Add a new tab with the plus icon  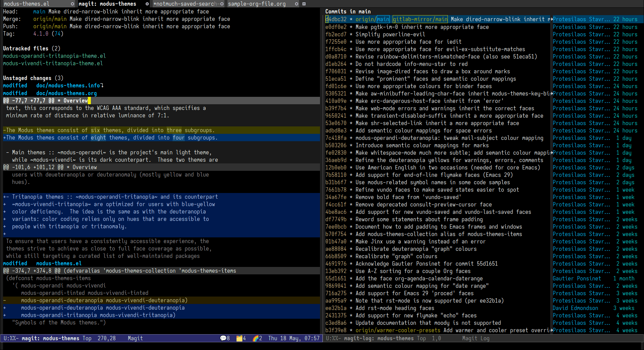(304, 4)
